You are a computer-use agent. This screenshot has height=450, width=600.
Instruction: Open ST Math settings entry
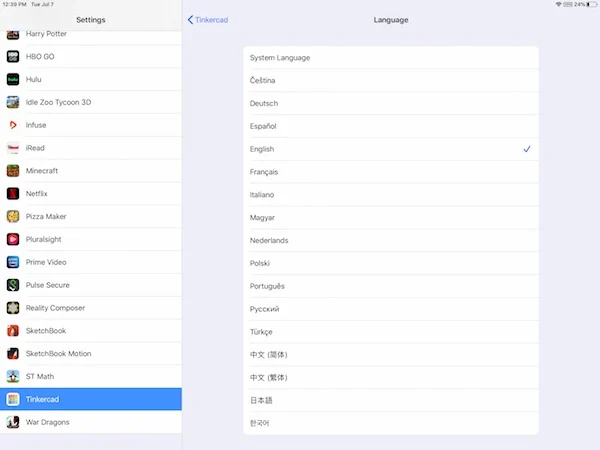[x=90, y=376]
